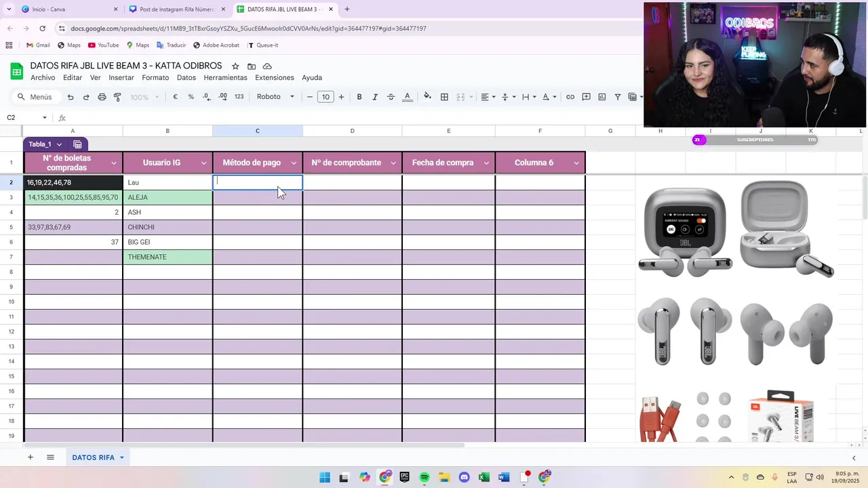
Task: Select cell containing ALEJA
Action: (x=167, y=197)
